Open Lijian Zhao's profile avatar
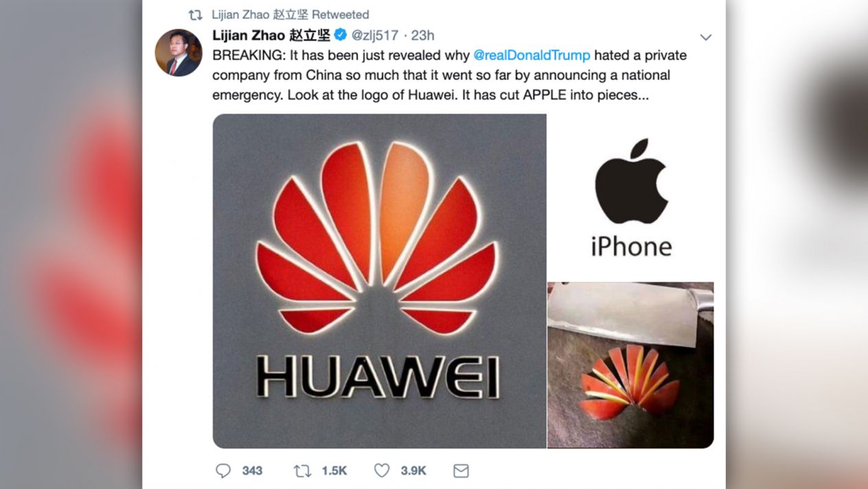The image size is (868, 489). coord(178,52)
